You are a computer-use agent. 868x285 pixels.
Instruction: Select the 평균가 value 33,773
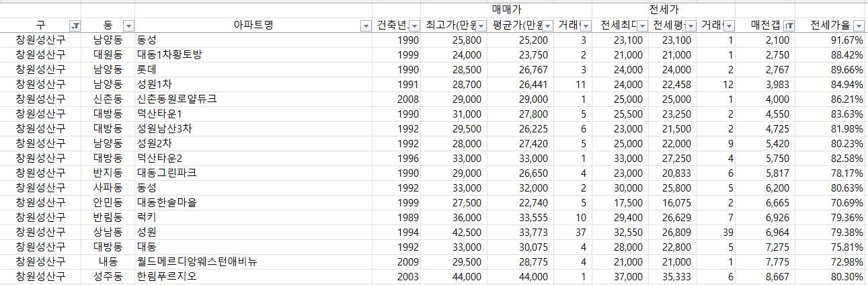click(x=520, y=232)
